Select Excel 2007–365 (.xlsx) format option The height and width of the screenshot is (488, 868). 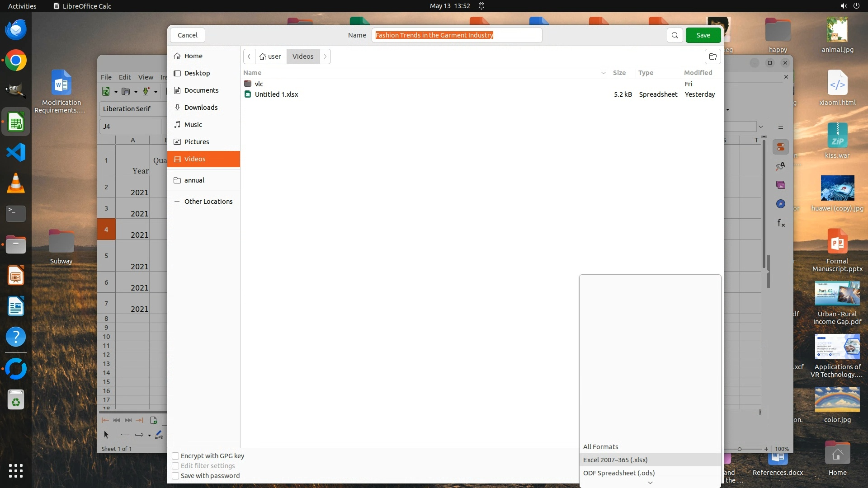click(615, 460)
